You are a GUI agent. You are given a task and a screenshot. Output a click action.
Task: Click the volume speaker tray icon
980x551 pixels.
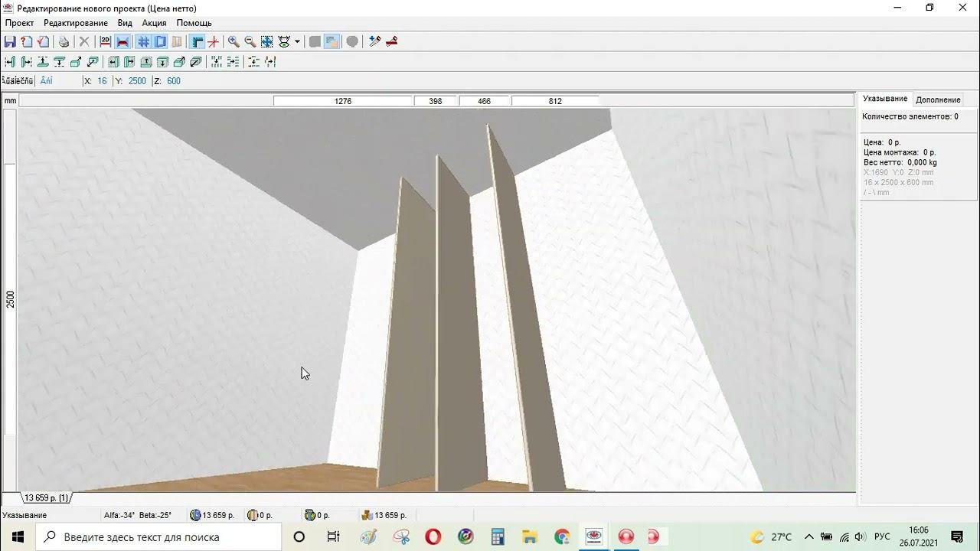click(x=860, y=536)
